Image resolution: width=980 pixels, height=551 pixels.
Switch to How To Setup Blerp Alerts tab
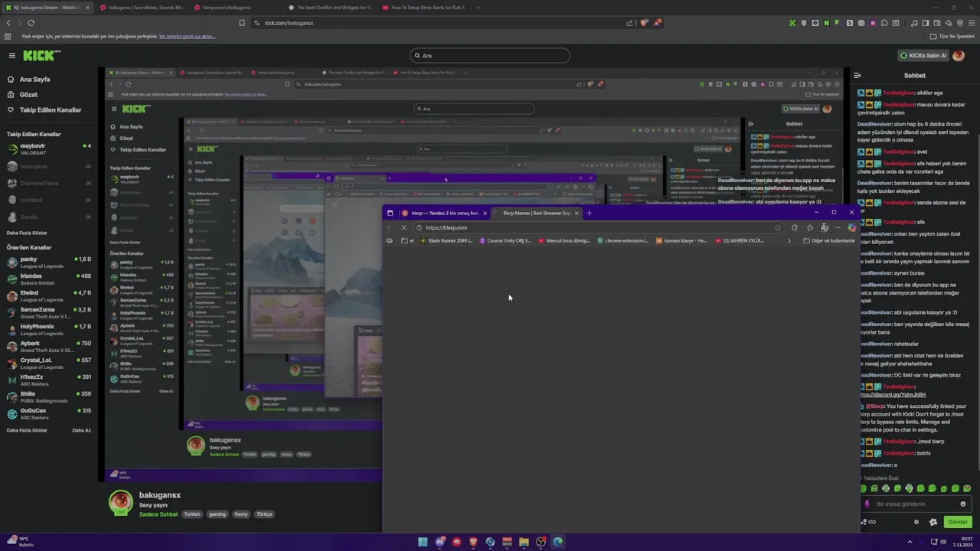[423, 8]
